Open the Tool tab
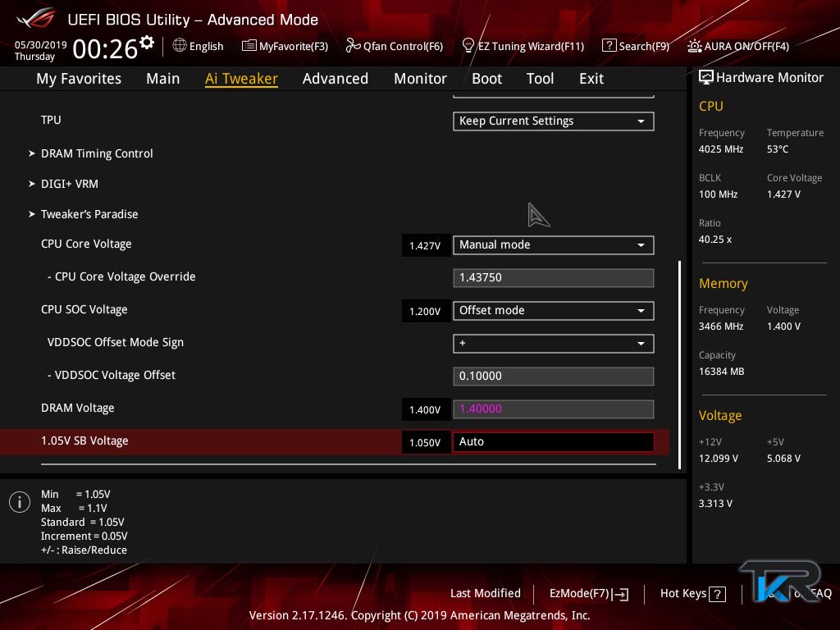840x630 pixels. [x=540, y=79]
